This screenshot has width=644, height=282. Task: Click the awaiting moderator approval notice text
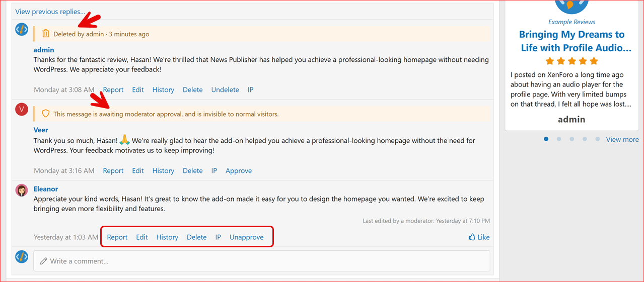tap(166, 114)
